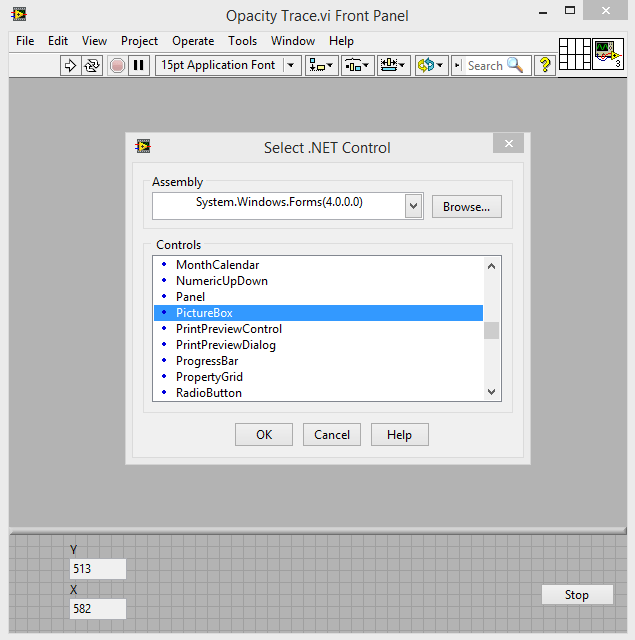This screenshot has width=635, height=640.
Task: Select RadioButton in Controls list
Action: point(318,393)
